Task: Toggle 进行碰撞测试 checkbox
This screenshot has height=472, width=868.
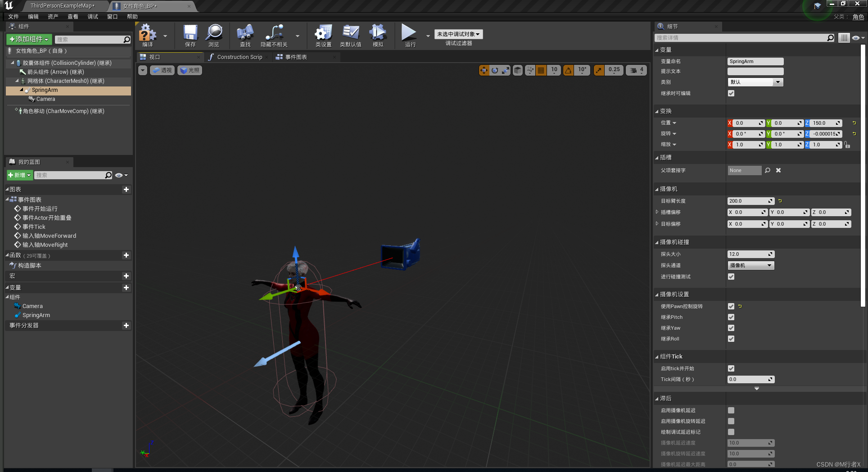Action: [731, 277]
